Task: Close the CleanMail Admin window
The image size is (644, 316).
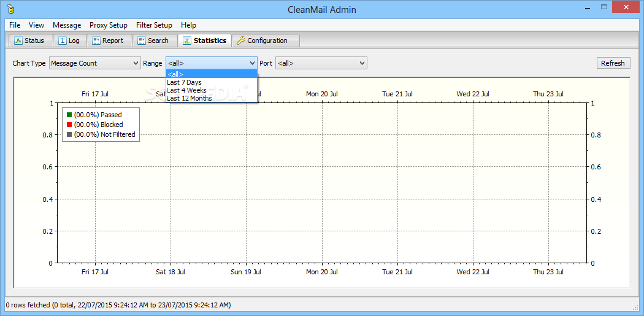Action: pos(626,7)
